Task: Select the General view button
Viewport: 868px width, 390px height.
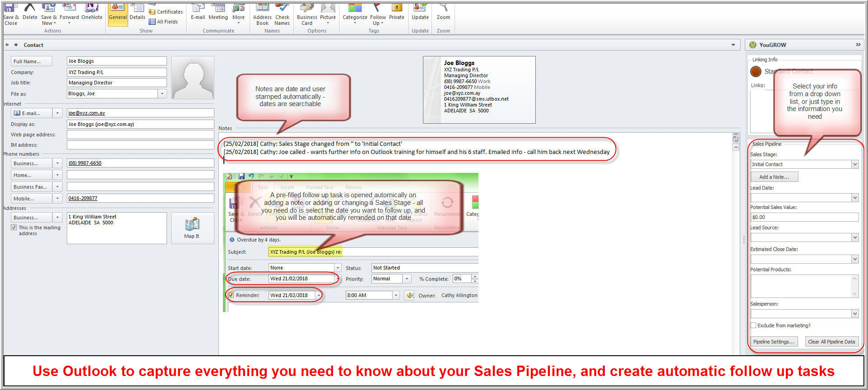Action: point(118,14)
